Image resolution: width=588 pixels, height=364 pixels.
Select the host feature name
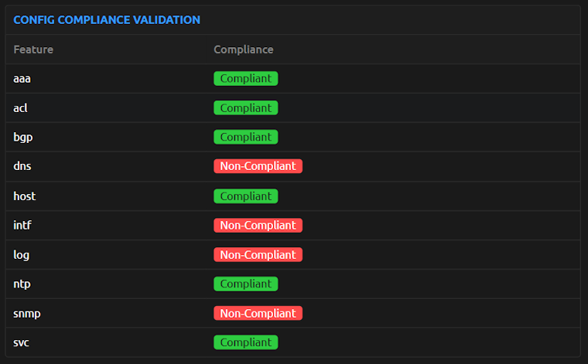coord(25,196)
